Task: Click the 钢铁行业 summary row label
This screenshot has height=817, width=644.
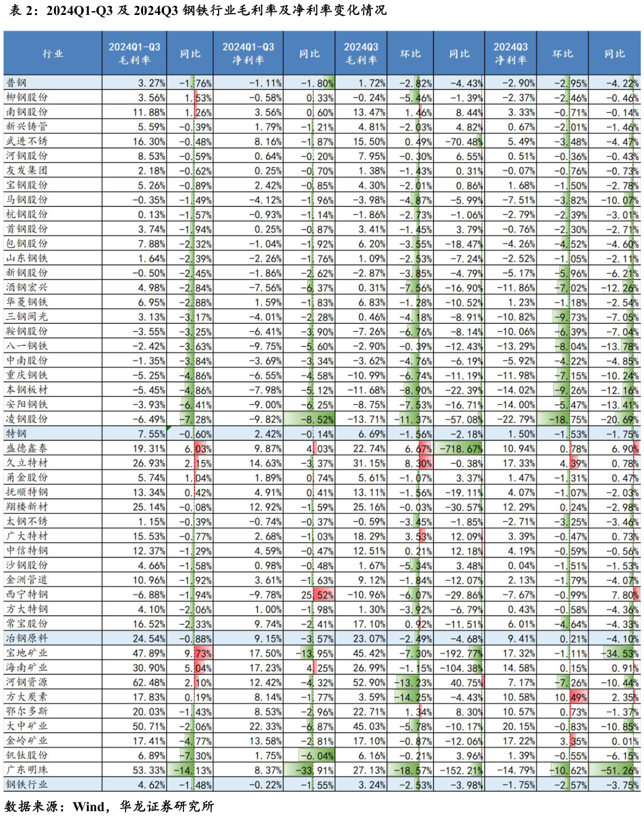Action: [27, 784]
